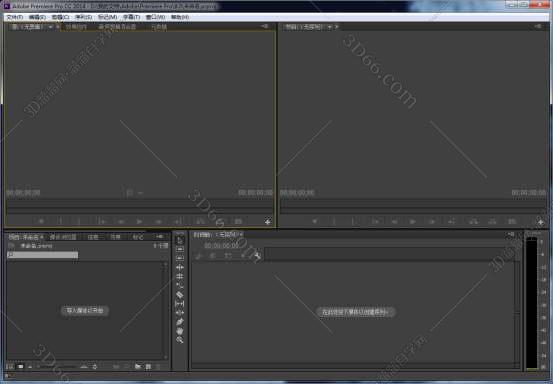Click the 导入媒体以开始 button
Screen dimensions: 553x384
[85, 311]
